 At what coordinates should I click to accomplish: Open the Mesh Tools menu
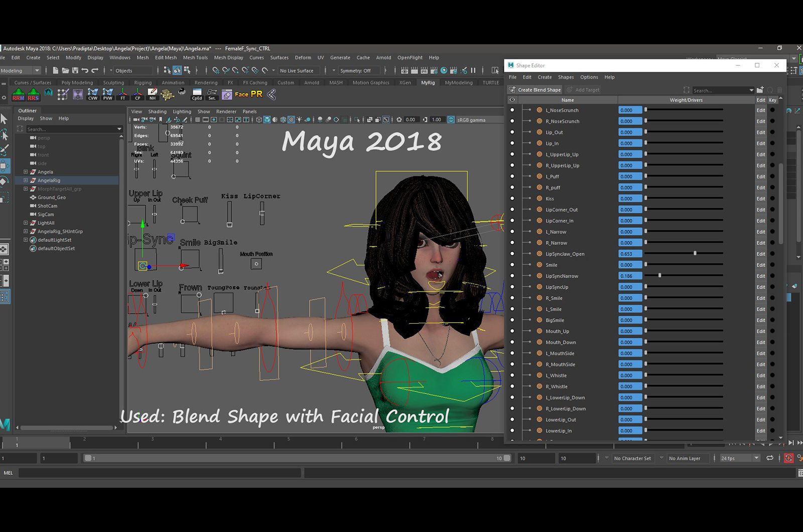point(195,58)
